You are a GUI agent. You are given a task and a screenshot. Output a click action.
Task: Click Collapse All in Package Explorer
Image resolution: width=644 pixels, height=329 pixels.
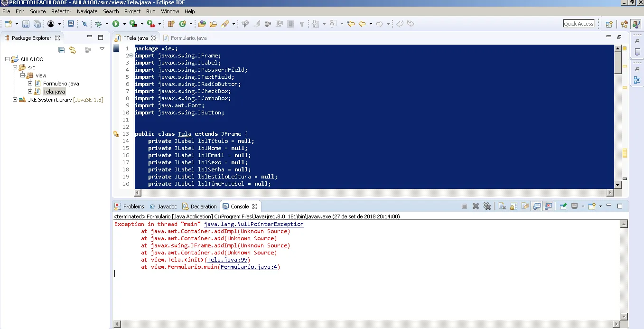(x=61, y=50)
